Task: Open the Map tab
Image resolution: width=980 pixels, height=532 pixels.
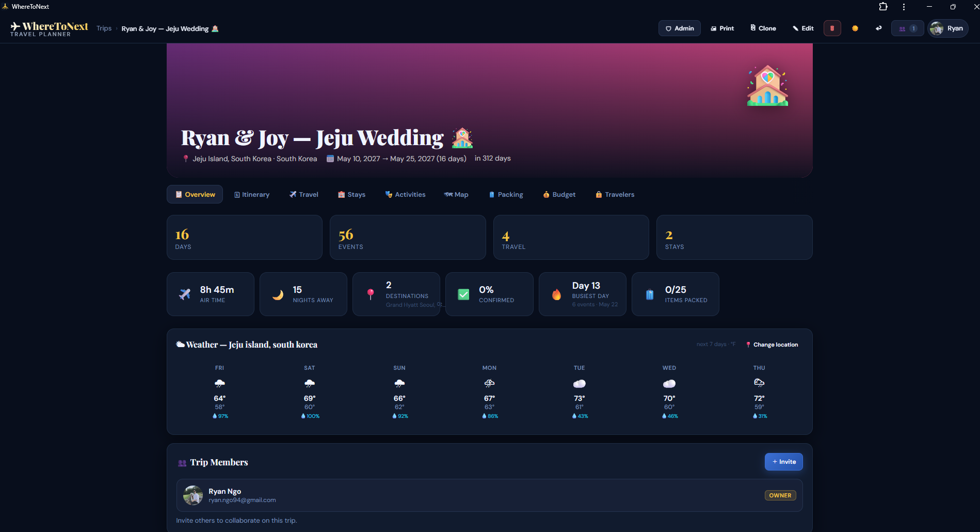Action: [456, 195]
